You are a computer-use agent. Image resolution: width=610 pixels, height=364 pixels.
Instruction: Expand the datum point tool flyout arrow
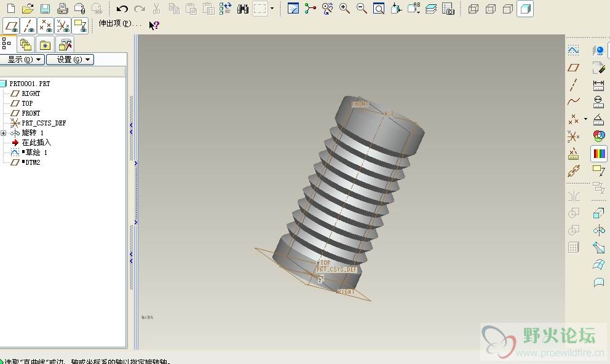click(585, 119)
